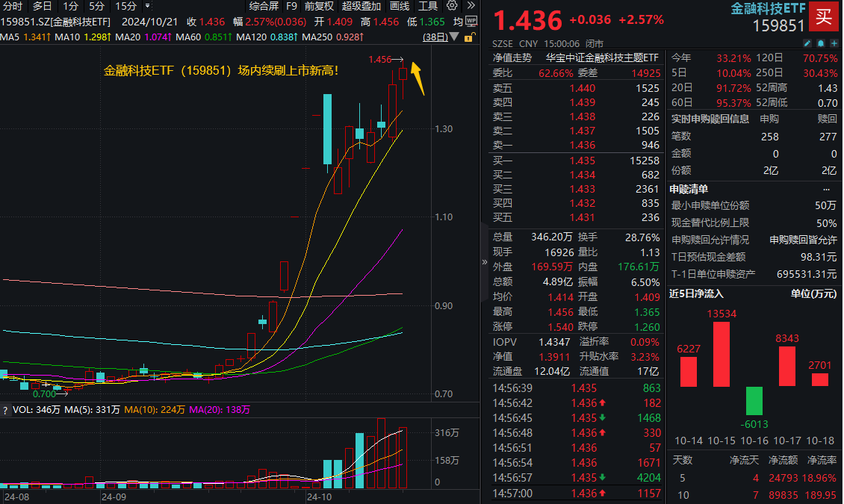Switch to the 多日 chart tab
The height and width of the screenshot is (504, 844).
(x=41, y=6)
